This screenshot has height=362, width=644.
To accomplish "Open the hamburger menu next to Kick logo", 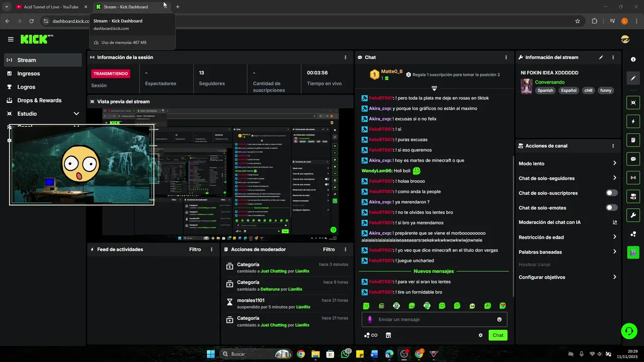I will click(11, 39).
